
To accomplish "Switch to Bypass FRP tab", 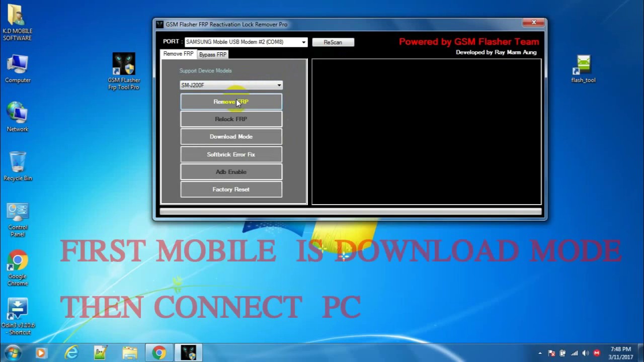I will click(213, 54).
